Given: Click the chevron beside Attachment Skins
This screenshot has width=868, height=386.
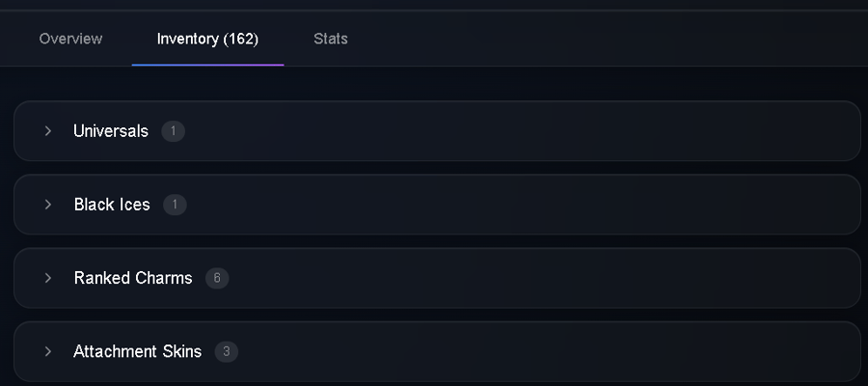Looking at the screenshot, I should (x=48, y=351).
